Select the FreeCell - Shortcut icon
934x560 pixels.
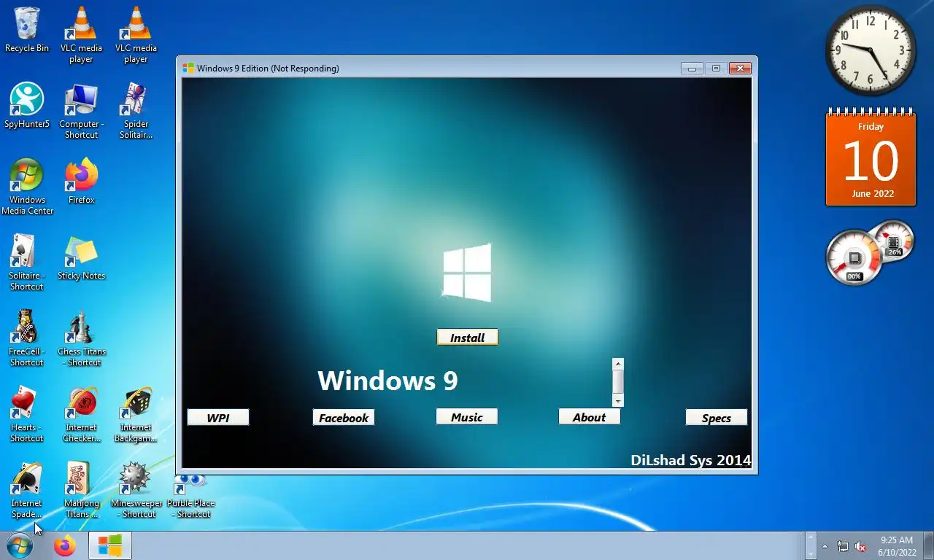[27, 338]
